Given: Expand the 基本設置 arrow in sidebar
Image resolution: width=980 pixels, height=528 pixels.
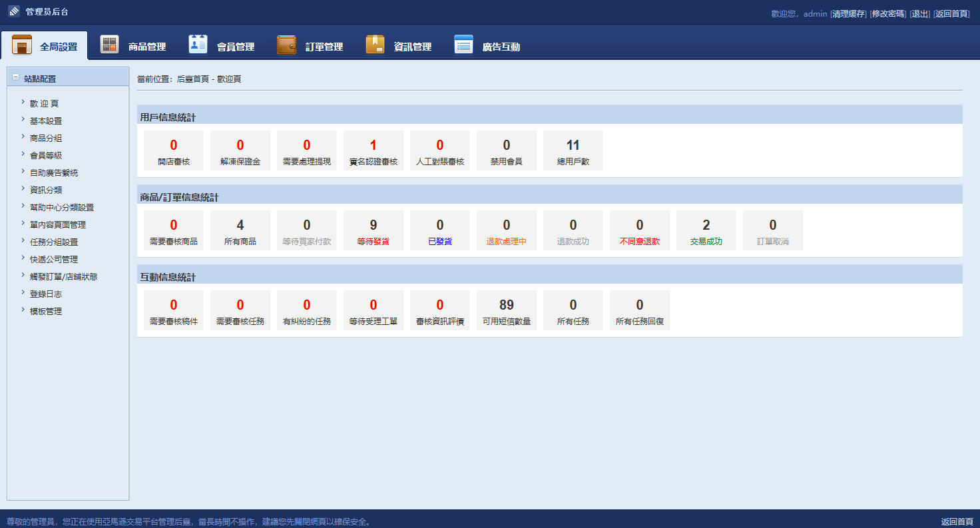Looking at the screenshot, I should point(23,120).
